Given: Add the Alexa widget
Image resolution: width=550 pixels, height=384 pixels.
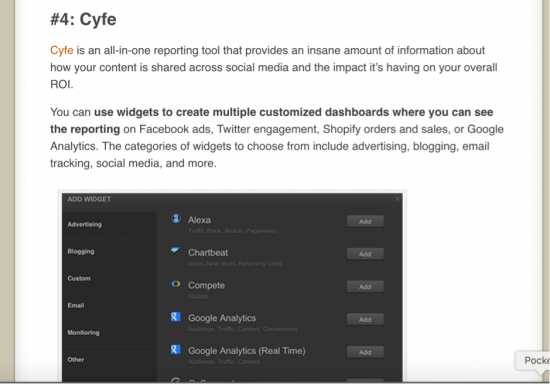Looking at the screenshot, I should tap(365, 221).
